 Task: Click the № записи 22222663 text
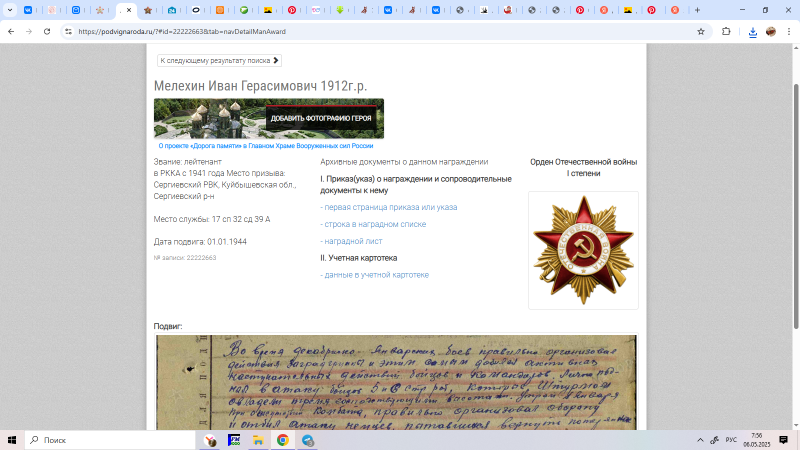(185, 258)
